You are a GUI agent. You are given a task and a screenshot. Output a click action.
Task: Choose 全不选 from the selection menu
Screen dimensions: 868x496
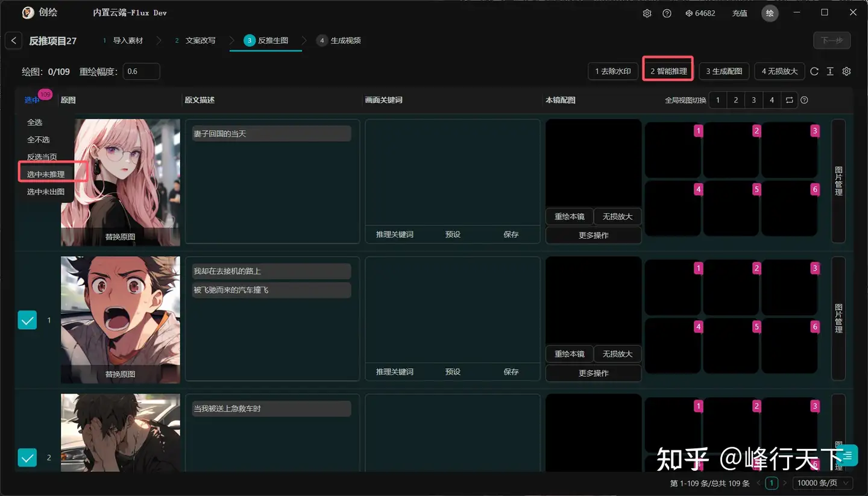[x=39, y=139]
